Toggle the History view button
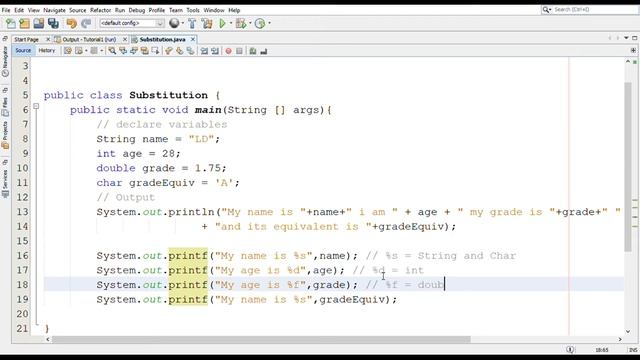Screen dimensions: 640x360 (x=47, y=51)
